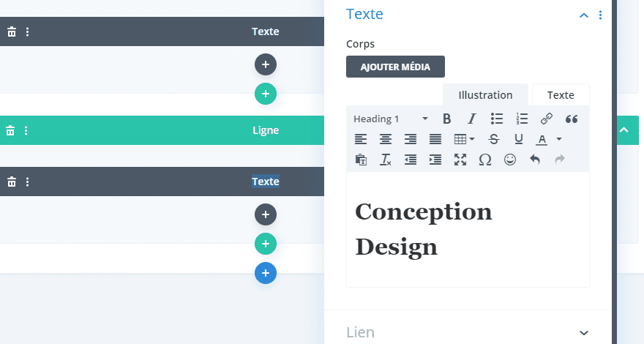The width and height of the screenshot is (644, 344).
Task: Click the Ajouter Média button
Action: tap(395, 67)
